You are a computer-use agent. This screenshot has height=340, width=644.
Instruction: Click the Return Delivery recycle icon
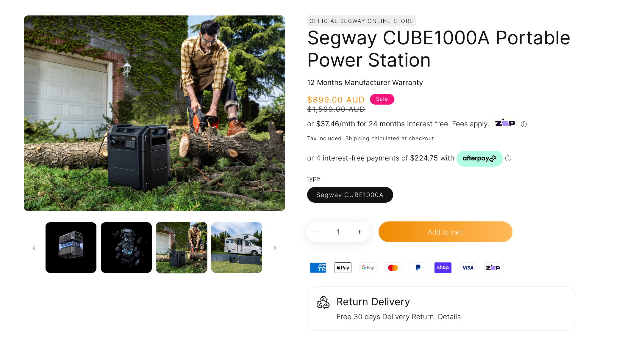coord(323,302)
